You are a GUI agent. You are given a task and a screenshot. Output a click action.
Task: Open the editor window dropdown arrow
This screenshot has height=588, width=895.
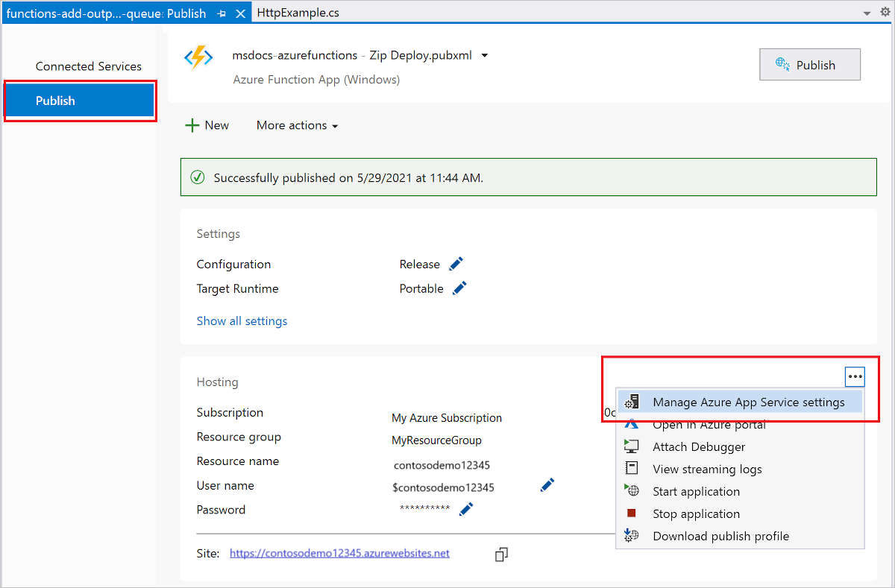[865, 13]
